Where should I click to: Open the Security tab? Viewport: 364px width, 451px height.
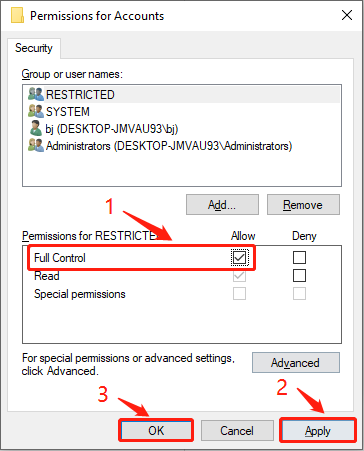pyautogui.click(x=34, y=48)
